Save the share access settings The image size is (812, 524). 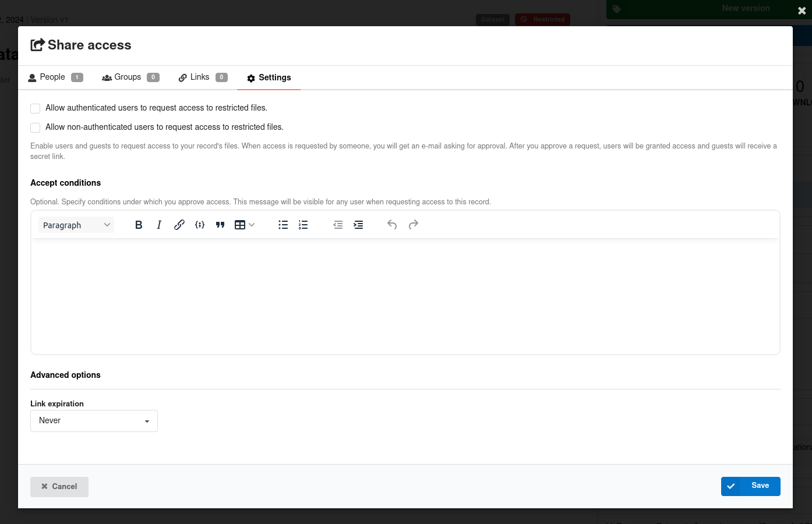(x=750, y=486)
